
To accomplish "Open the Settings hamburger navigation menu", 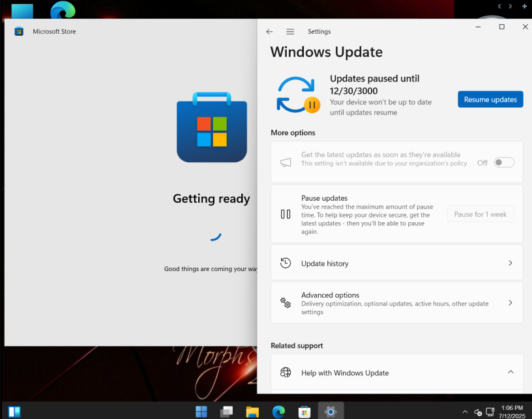I will click(x=290, y=31).
